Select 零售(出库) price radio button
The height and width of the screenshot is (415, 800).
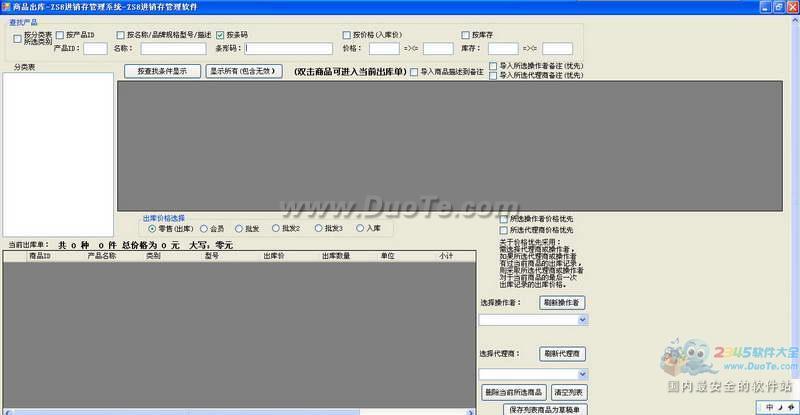click(152, 229)
